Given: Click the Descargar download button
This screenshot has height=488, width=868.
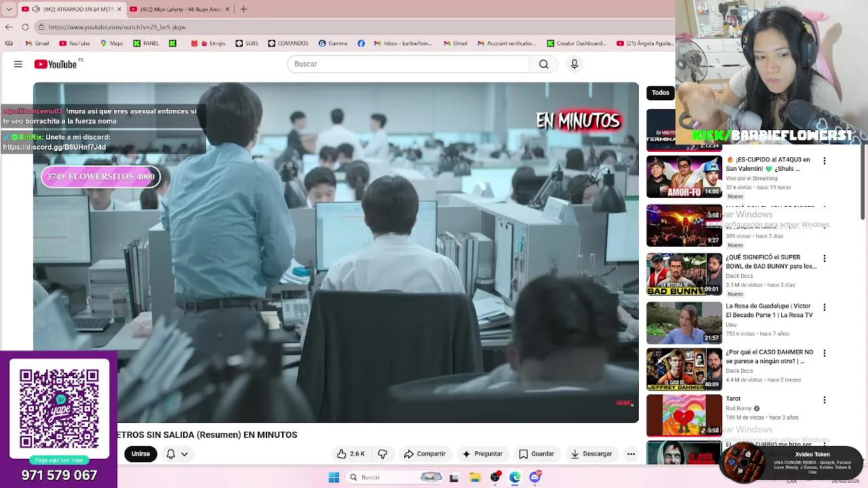Looking at the screenshot, I should coord(591,453).
